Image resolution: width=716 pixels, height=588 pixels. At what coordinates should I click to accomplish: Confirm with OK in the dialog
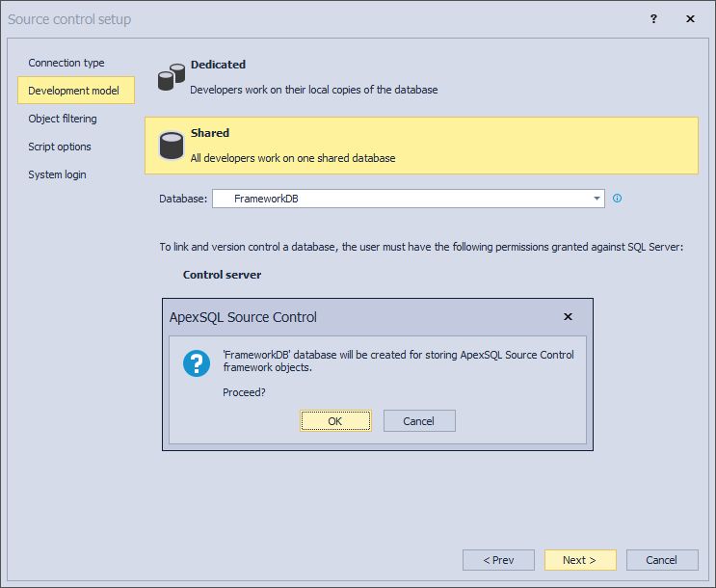[335, 421]
